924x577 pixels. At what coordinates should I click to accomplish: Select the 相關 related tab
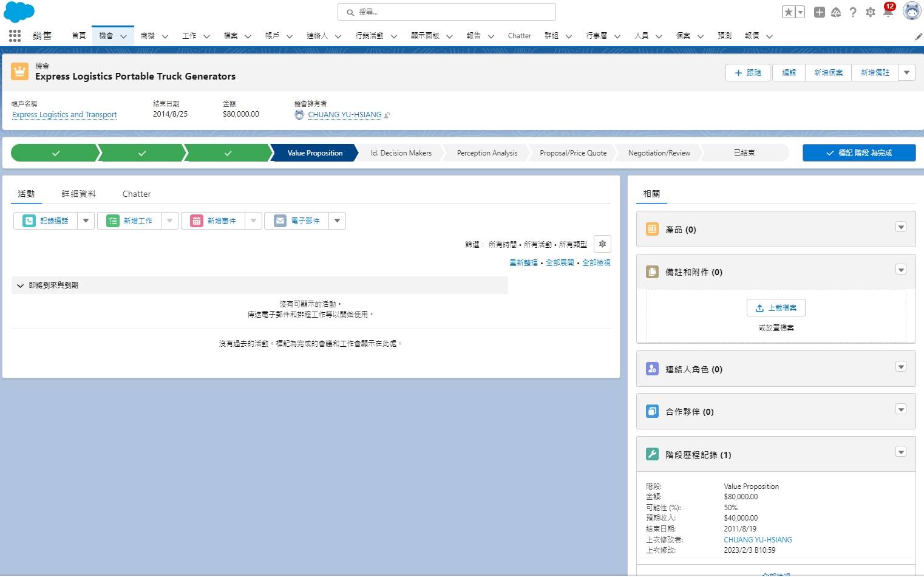[x=651, y=194]
